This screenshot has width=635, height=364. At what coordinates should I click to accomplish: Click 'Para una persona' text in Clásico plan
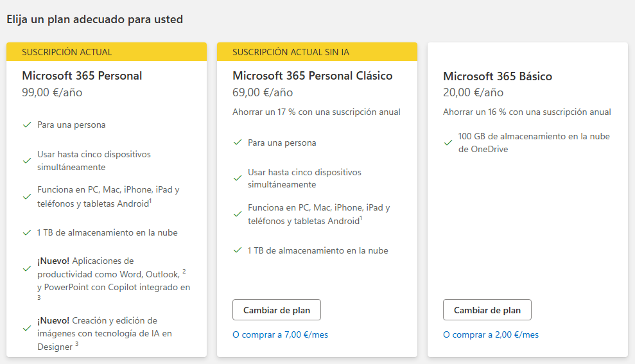282,143
